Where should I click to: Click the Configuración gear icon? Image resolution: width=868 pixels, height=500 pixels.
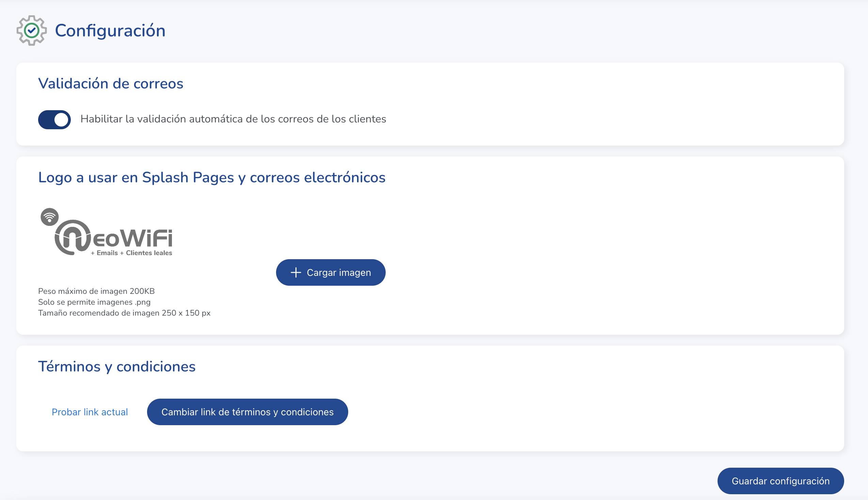[x=31, y=31]
